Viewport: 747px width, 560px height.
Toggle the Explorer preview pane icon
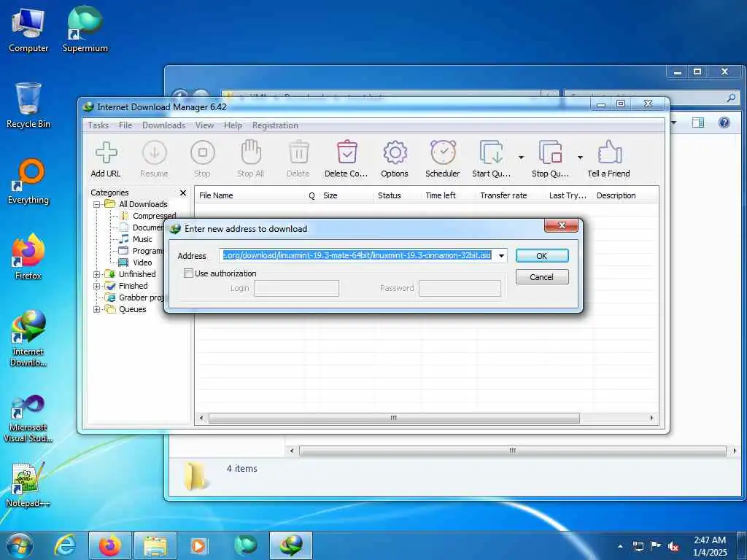698,122
